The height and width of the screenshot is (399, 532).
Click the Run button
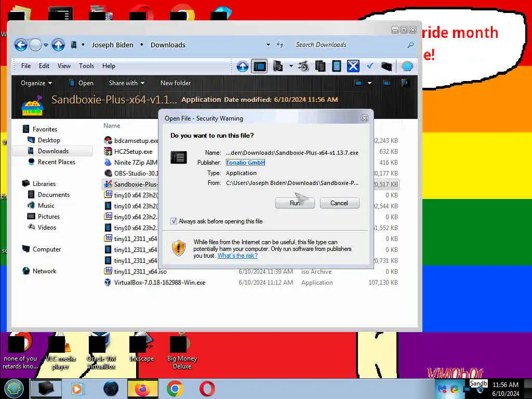tap(295, 203)
